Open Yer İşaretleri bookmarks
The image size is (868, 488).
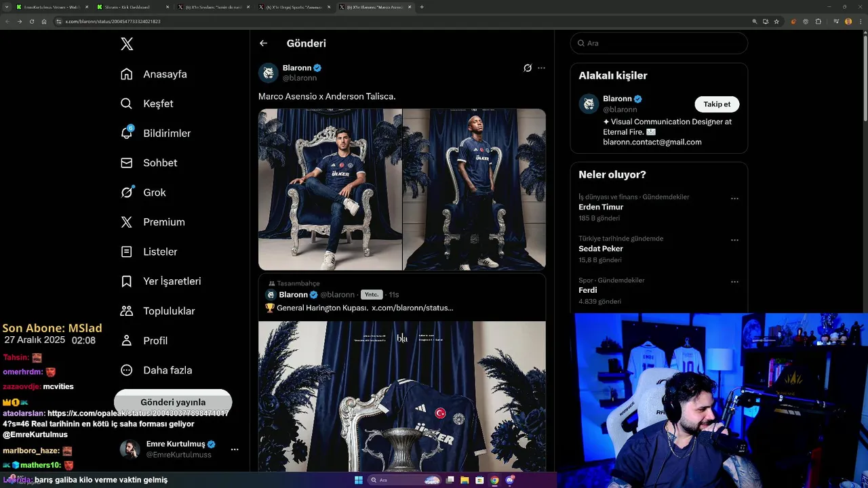pyautogui.click(x=161, y=281)
